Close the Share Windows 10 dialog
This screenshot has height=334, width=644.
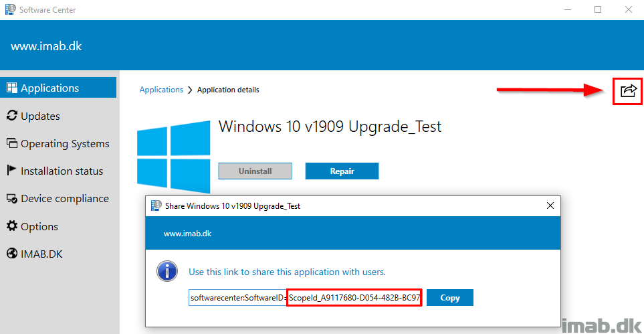tap(550, 205)
